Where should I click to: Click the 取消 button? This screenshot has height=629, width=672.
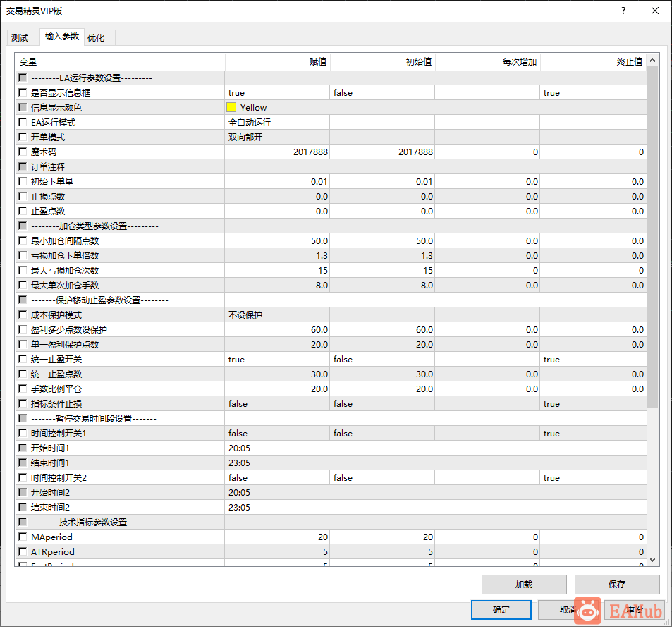point(568,610)
